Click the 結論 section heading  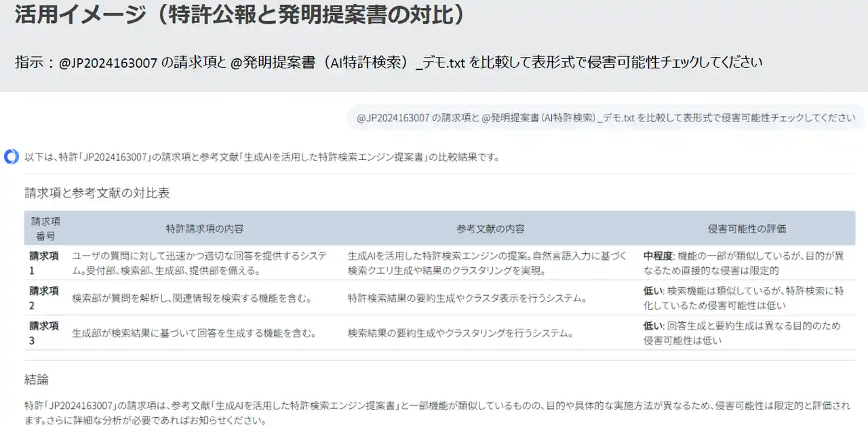point(37,379)
